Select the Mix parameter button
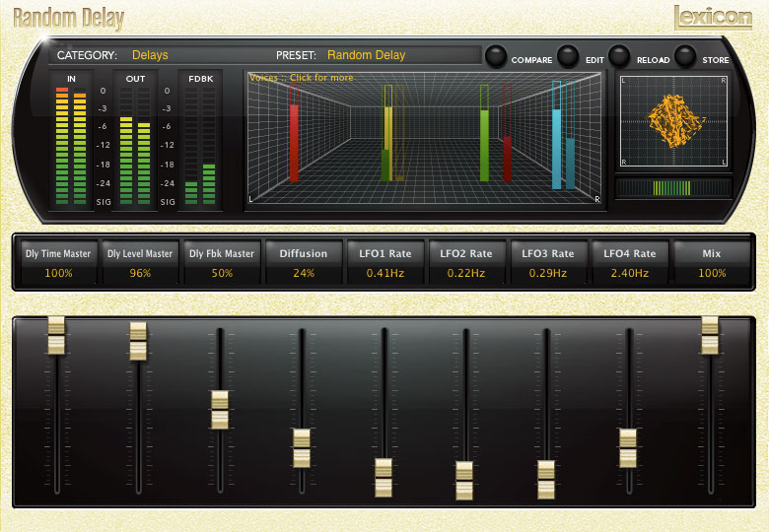The image size is (769, 532). tap(711, 262)
